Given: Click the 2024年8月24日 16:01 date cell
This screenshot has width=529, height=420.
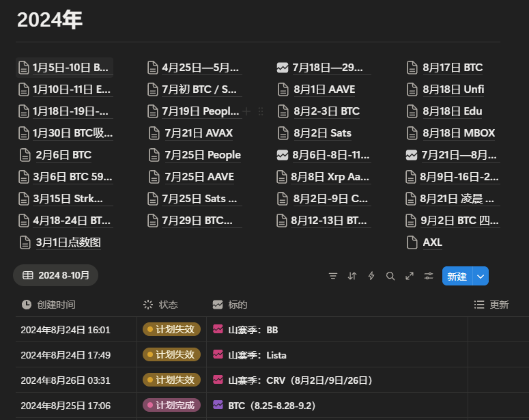Looking at the screenshot, I should (66, 330).
